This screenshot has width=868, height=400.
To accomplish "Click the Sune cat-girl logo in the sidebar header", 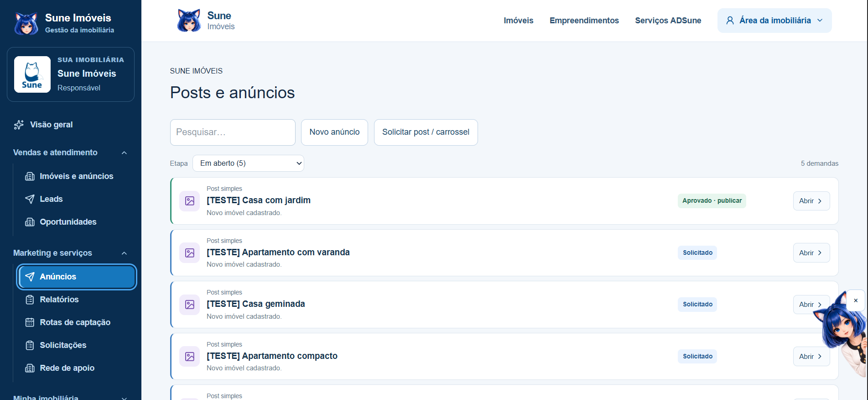I will click(26, 23).
